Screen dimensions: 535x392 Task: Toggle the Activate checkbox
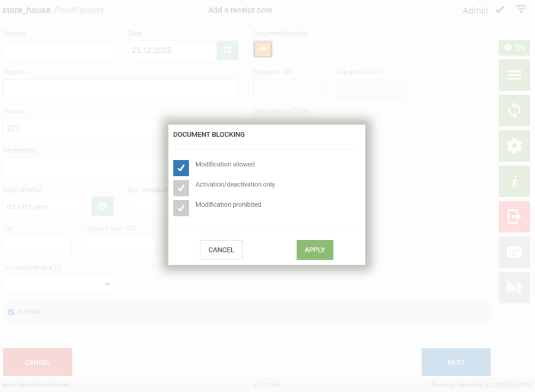[x=11, y=312]
